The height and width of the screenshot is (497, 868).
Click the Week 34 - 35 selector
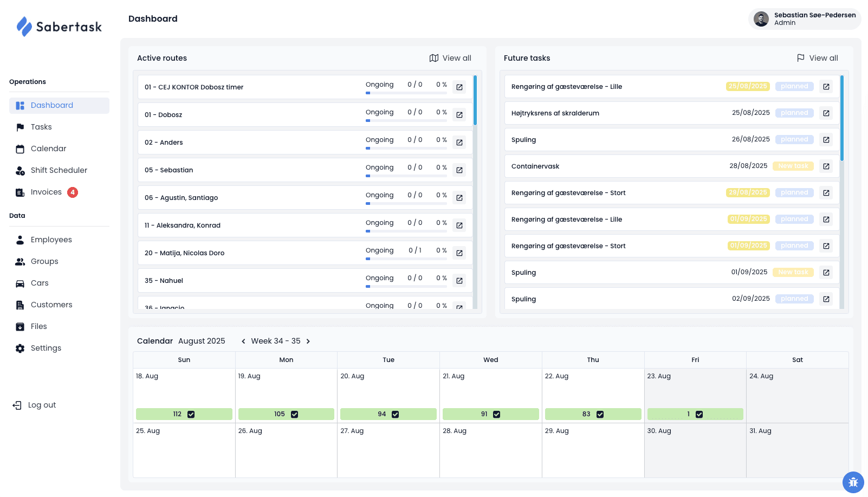(276, 341)
